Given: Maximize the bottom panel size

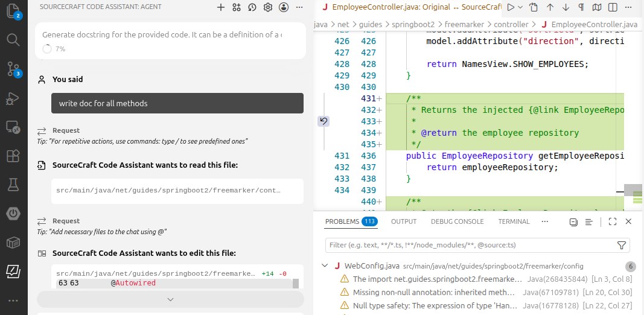Looking at the screenshot, I should pos(613,221).
